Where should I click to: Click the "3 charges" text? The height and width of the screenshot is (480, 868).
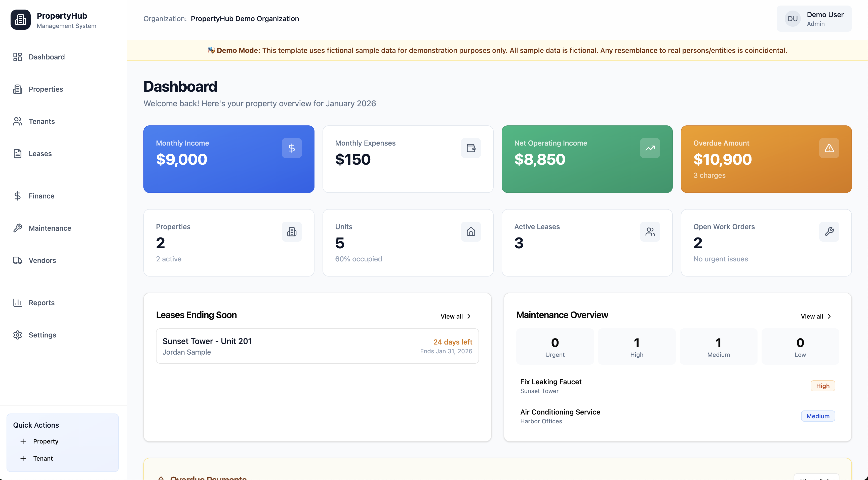pos(709,176)
